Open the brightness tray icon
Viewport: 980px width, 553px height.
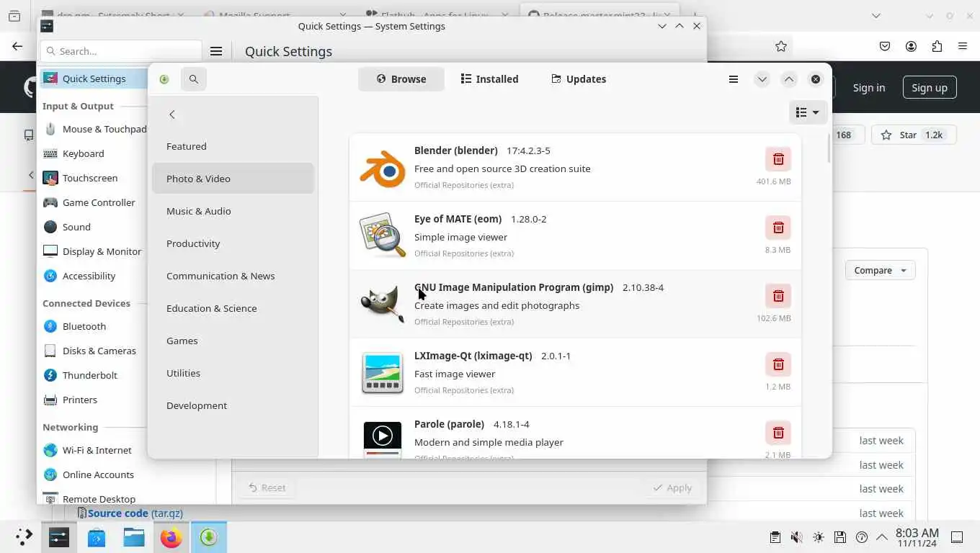coord(818,537)
